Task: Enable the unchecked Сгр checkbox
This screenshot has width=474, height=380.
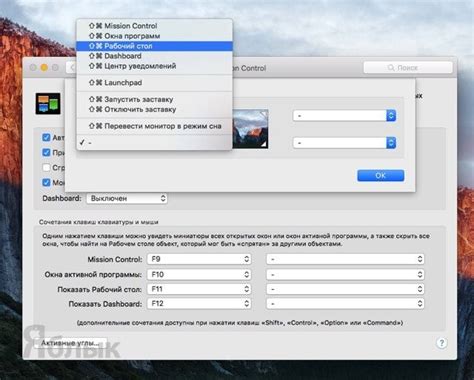Action: point(46,167)
